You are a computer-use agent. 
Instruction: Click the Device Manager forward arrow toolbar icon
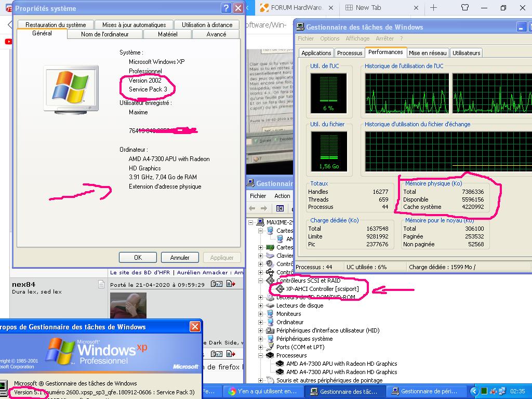(263, 208)
